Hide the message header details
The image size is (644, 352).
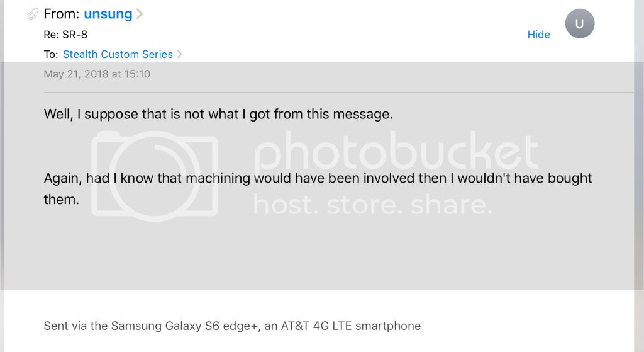click(538, 35)
